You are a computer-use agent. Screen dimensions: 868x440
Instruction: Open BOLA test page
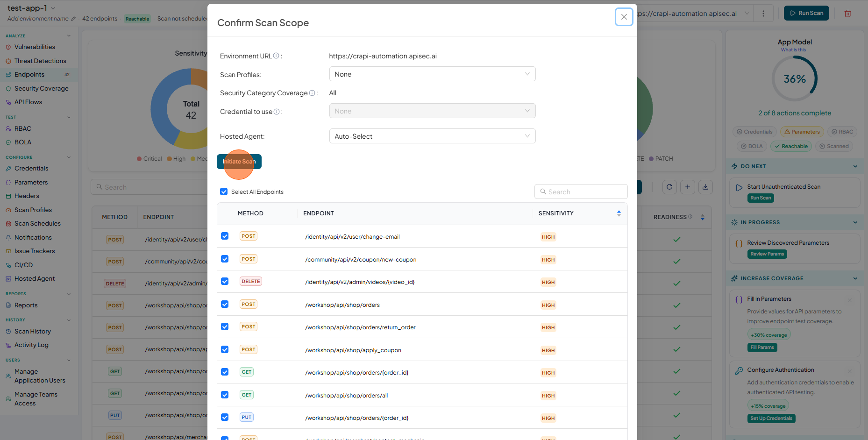tap(23, 142)
